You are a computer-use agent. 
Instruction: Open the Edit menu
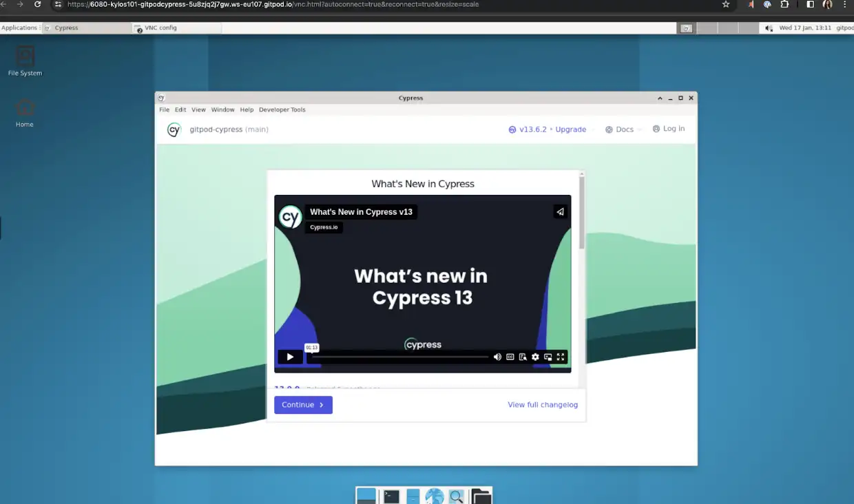(x=180, y=109)
